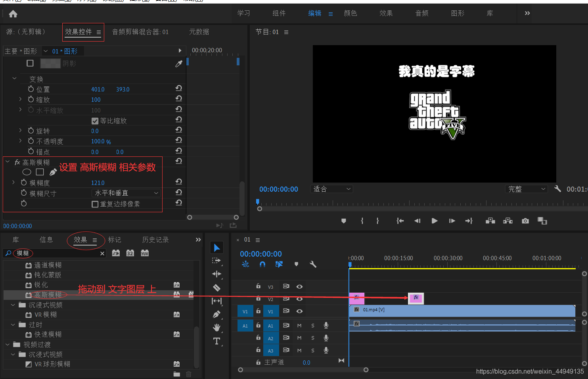Click the effects search input field
This screenshot has height=379, width=588.
pos(56,253)
